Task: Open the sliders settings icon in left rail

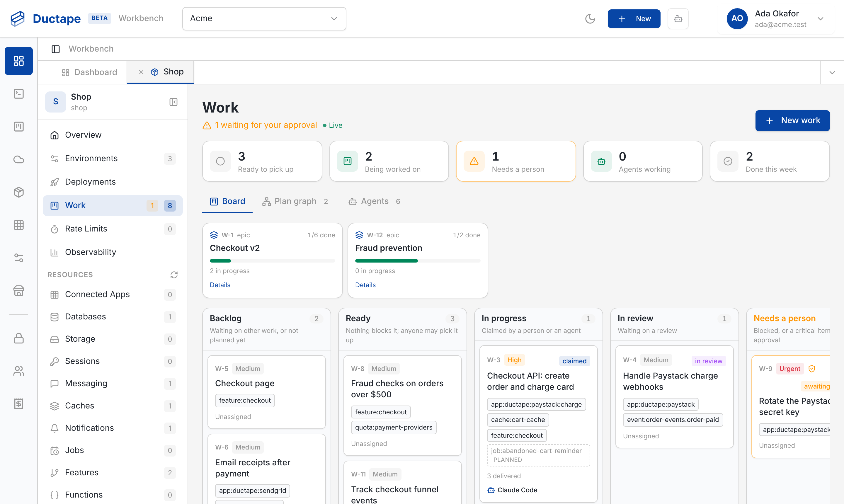Action: coord(19,258)
